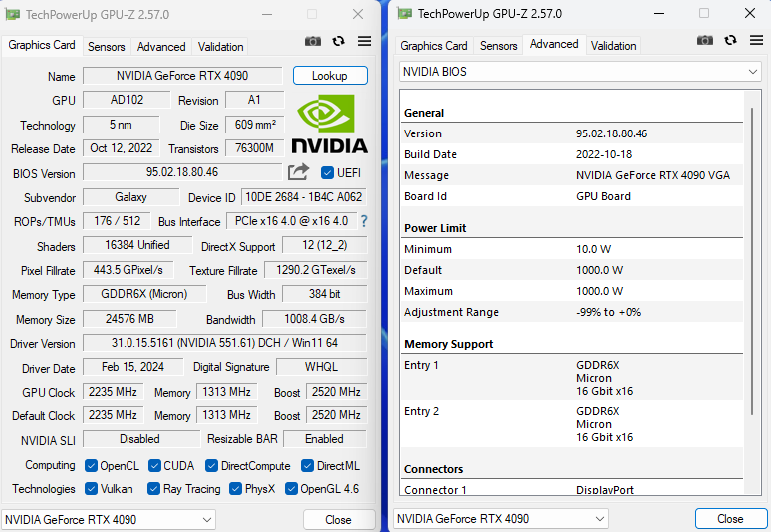Open GPU selector dropdown in left window
The height and width of the screenshot is (532, 771).
[109, 520]
